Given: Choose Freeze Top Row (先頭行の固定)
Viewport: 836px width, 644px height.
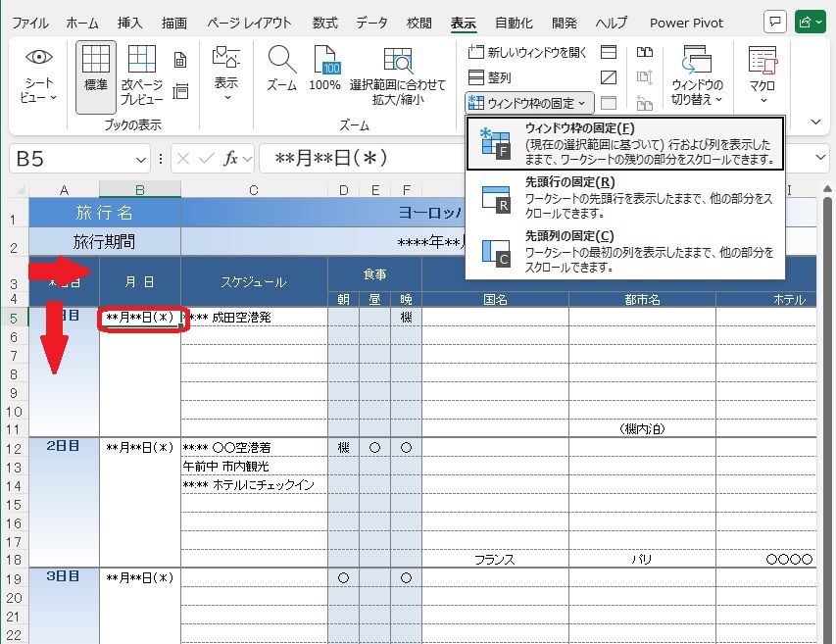Looking at the screenshot, I should 627,197.
